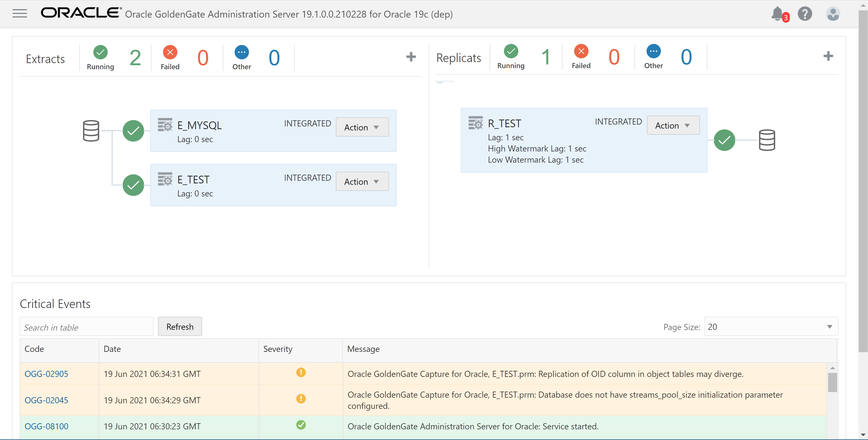This screenshot has width=868, height=440.
Task: Click the Oracle logo in the header
Action: point(81,13)
